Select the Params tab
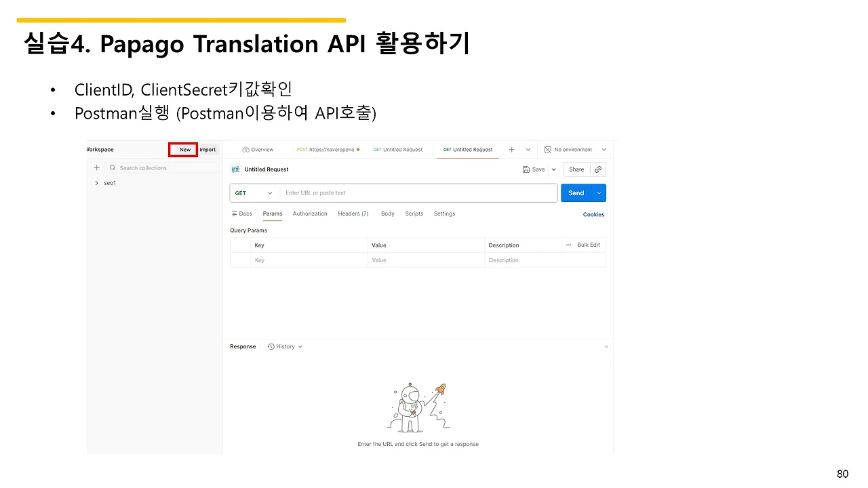 point(273,214)
